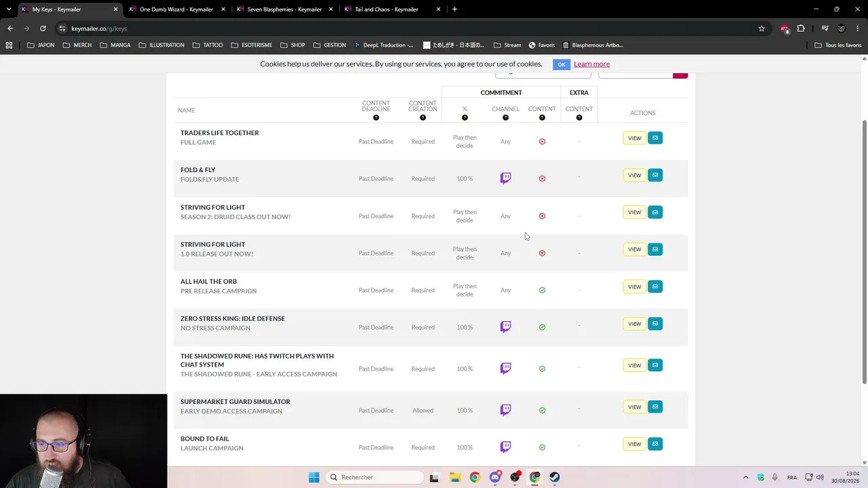Click OK on the cookies banner

click(x=561, y=64)
